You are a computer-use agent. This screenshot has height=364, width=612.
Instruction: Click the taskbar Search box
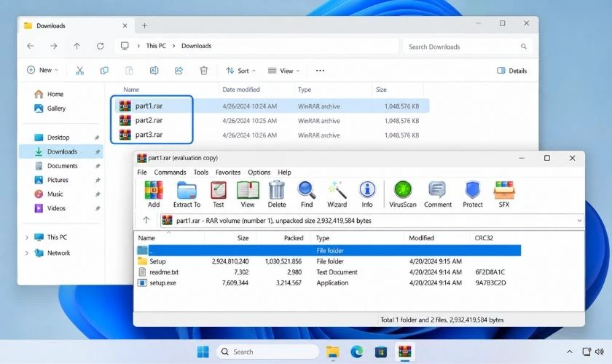[268, 352]
